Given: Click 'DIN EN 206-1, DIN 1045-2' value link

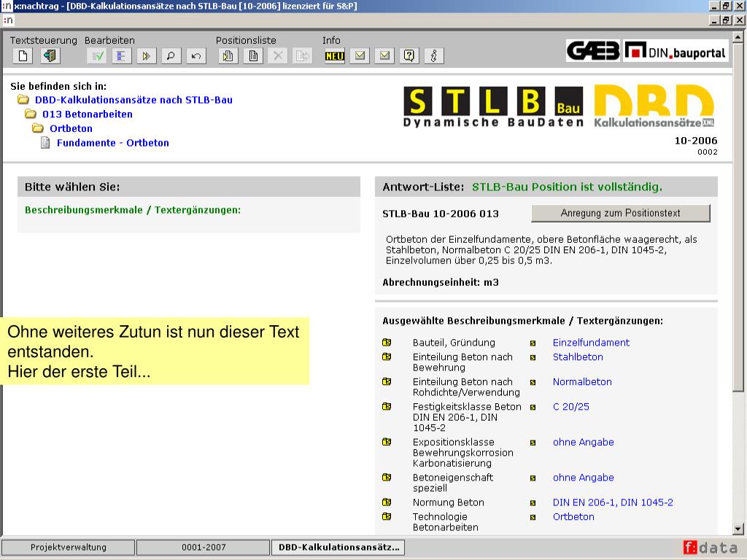Looking at the screenshot, I should point(613,502).
